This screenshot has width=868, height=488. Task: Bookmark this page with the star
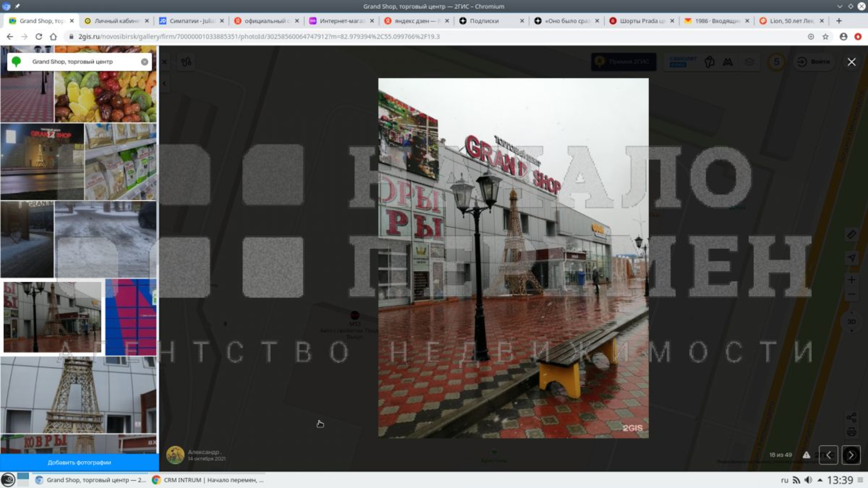coord(825,37)
